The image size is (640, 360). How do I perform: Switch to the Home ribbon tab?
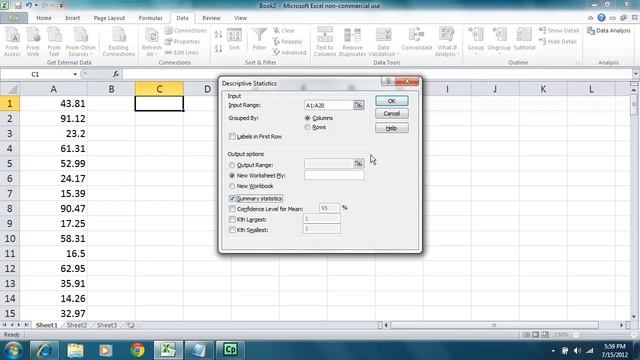coord(44,18)
